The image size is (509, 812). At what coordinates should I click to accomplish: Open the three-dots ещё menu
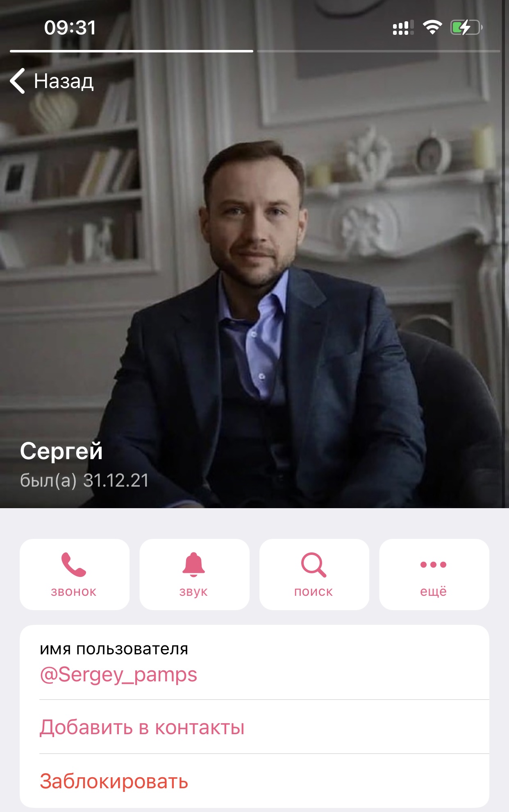[434, 565]
